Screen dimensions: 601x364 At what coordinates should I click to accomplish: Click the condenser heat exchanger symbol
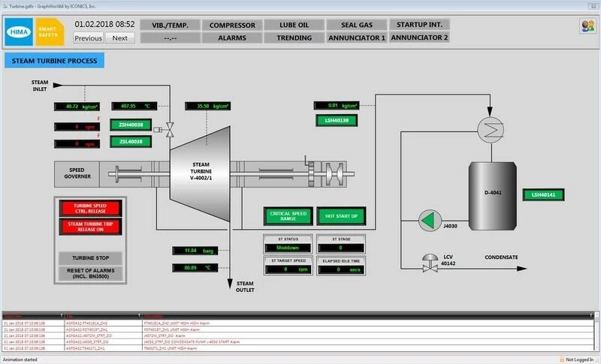tap(491, 130)
